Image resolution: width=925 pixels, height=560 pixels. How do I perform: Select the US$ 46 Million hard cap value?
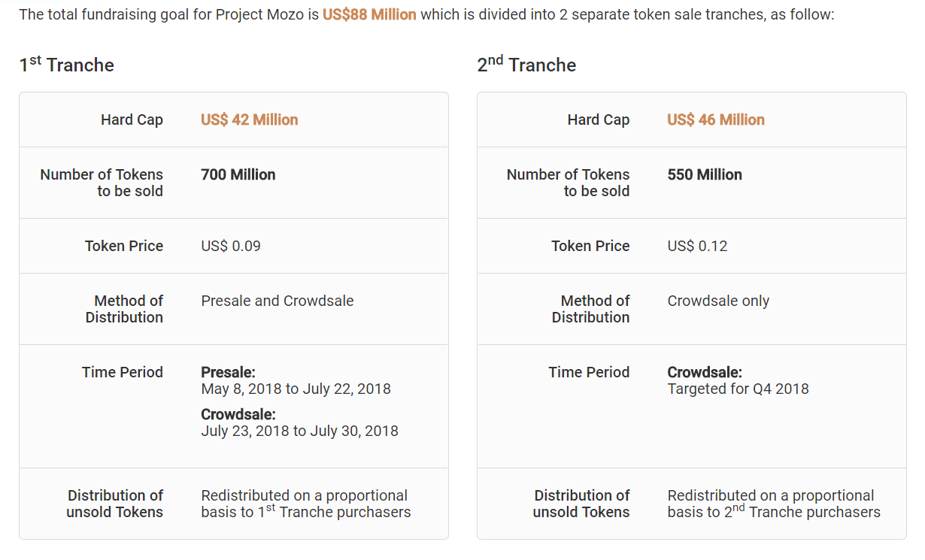click(x=715, y=120)
